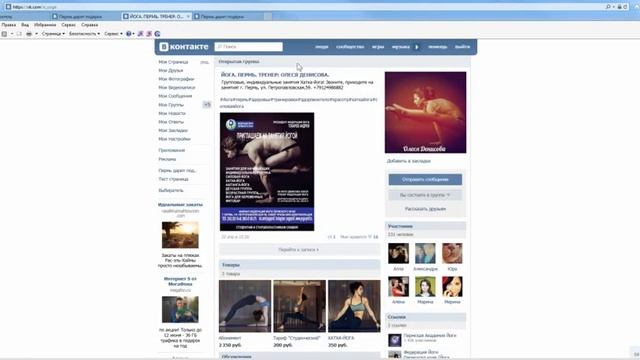Click the home icon in browser toolbar

[4, 34]
